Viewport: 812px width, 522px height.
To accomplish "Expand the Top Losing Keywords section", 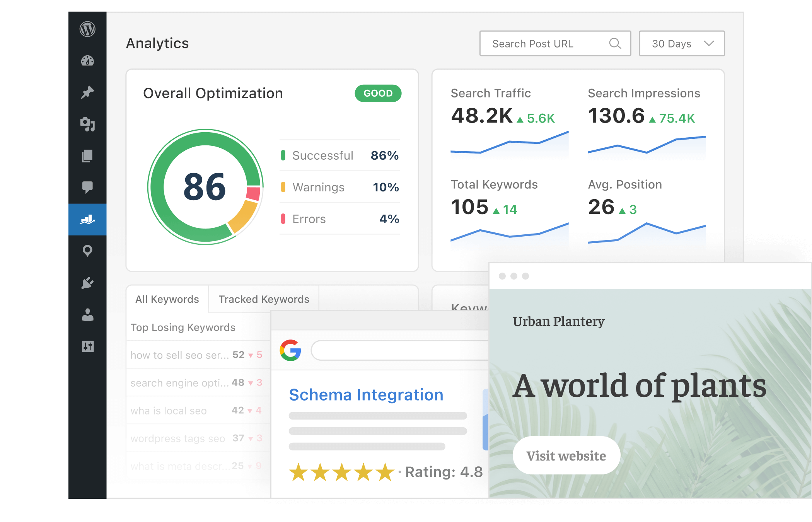I will 183,327.
